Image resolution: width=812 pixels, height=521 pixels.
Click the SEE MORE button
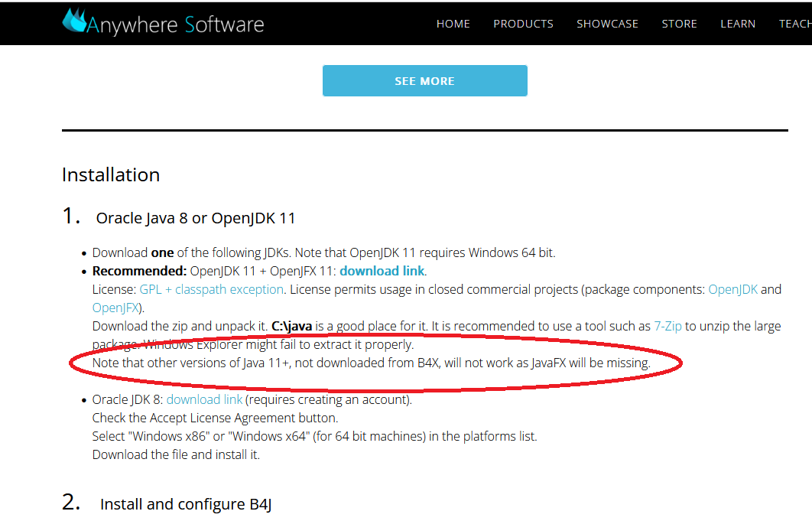424,81
